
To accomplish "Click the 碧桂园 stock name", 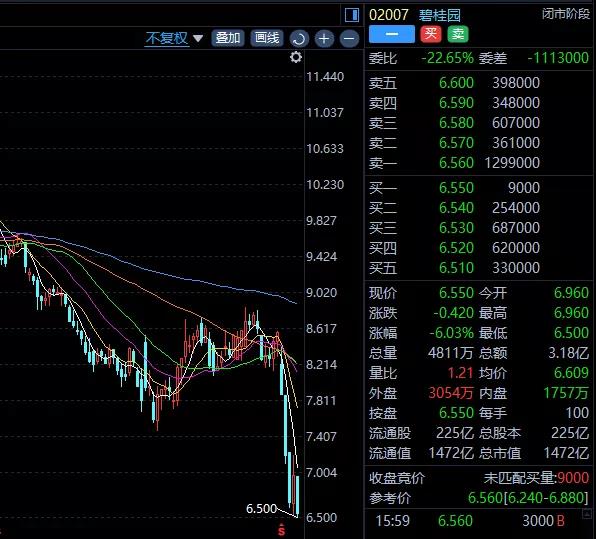I will [x=440, y=15].
